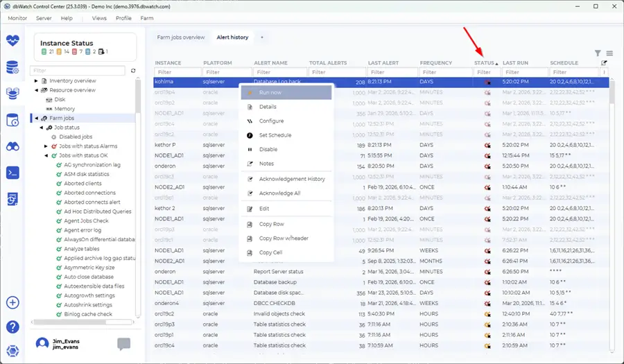The image size is (624, 364).
Task: Open the Monitor menu
Action: coord(17,18)
